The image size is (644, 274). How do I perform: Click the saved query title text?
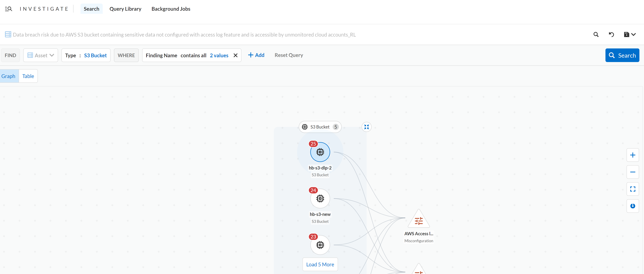(184, 35)
